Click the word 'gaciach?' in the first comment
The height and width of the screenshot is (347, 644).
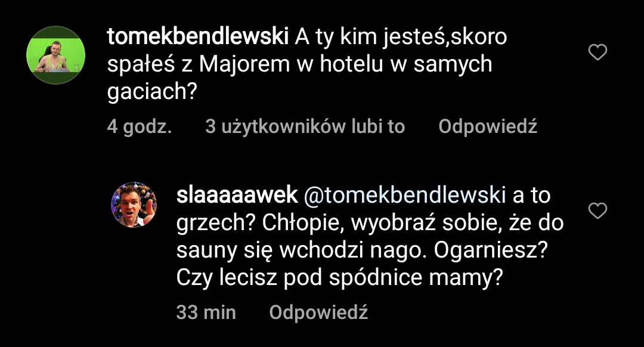(152, 92)
